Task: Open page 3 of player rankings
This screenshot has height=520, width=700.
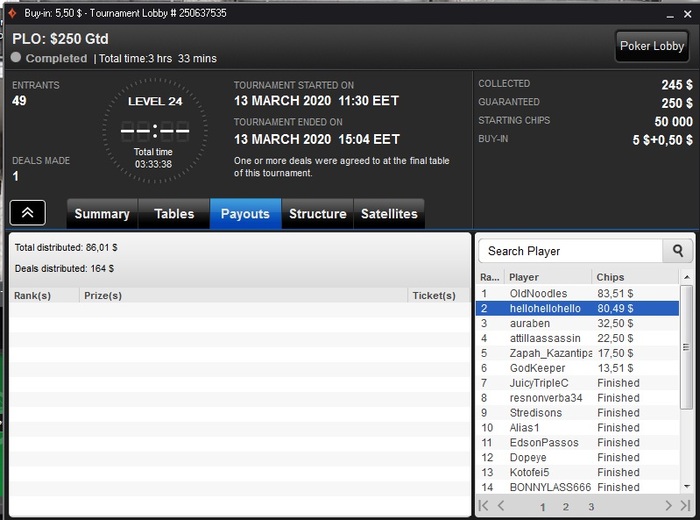Action: coord(591,507)
